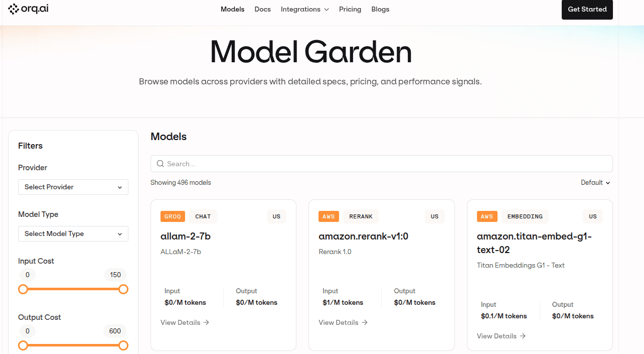Image resolution: width=644 pixels, height=354 pixels.
Task: Click the Get Started button
Action: pyautogui.click(x=587, y=9)
